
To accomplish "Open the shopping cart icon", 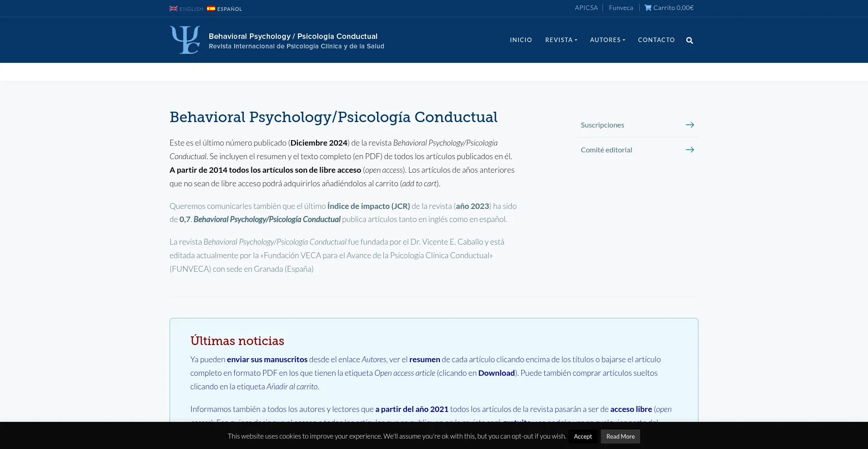I will tap(648, 8).
